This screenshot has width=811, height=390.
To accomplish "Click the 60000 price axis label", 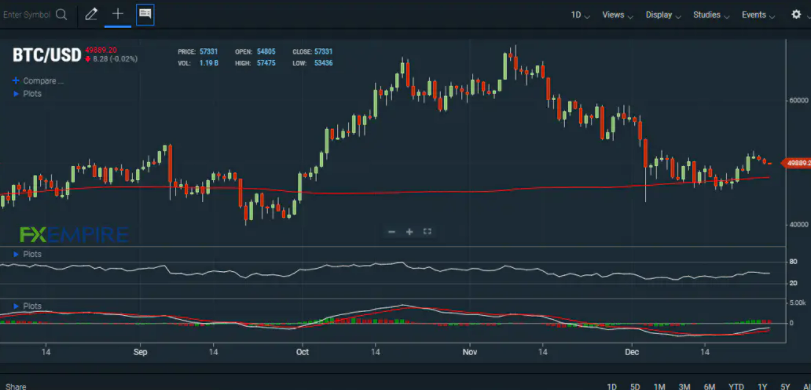I will point(799,100).
